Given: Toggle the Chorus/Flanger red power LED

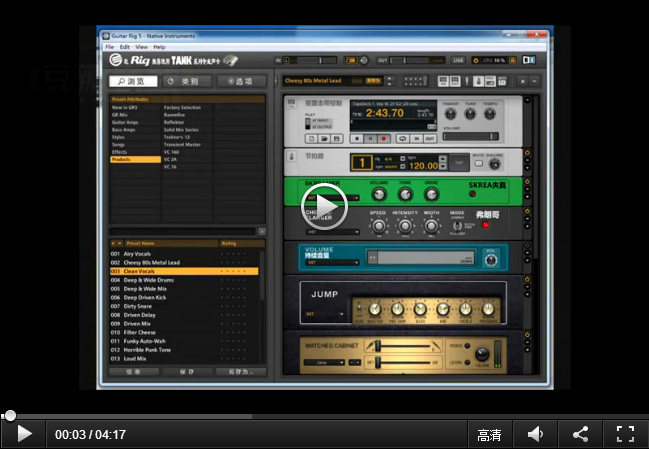Looking at the screenshot, I should tap(485, 225).
